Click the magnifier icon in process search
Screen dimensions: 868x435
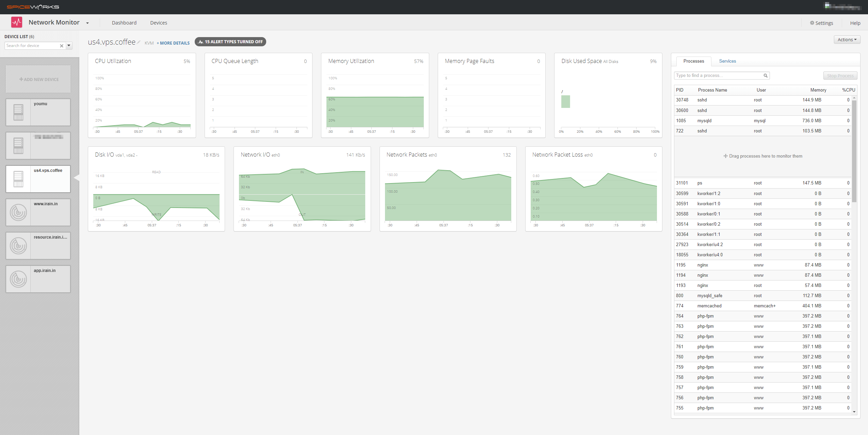pyautogui.click(x=766, y=76)
